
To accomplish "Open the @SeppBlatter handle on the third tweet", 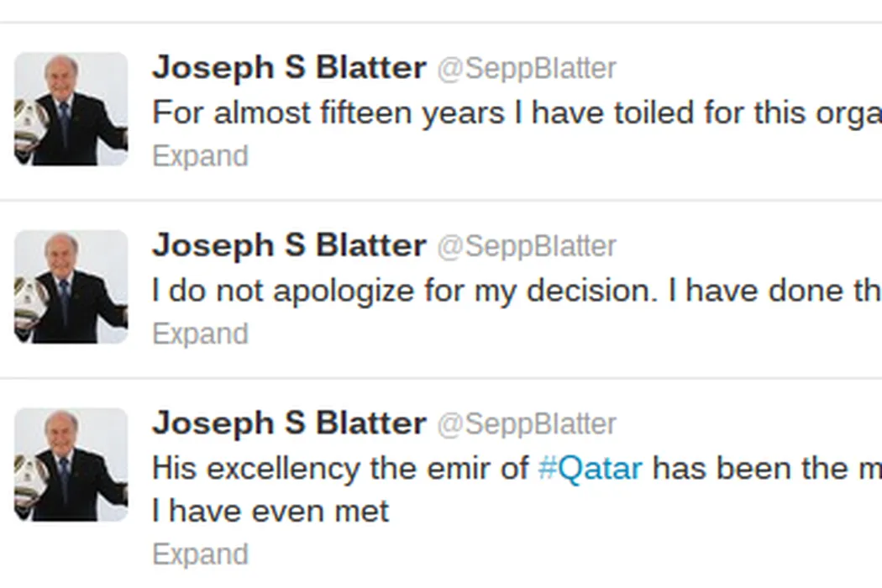I will [527, 424].
